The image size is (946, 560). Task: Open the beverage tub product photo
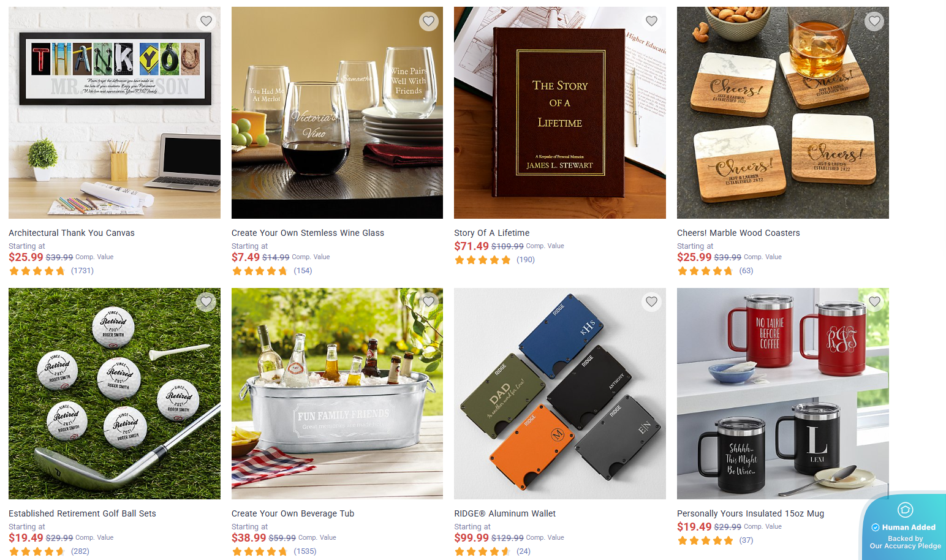coord(337,393)
